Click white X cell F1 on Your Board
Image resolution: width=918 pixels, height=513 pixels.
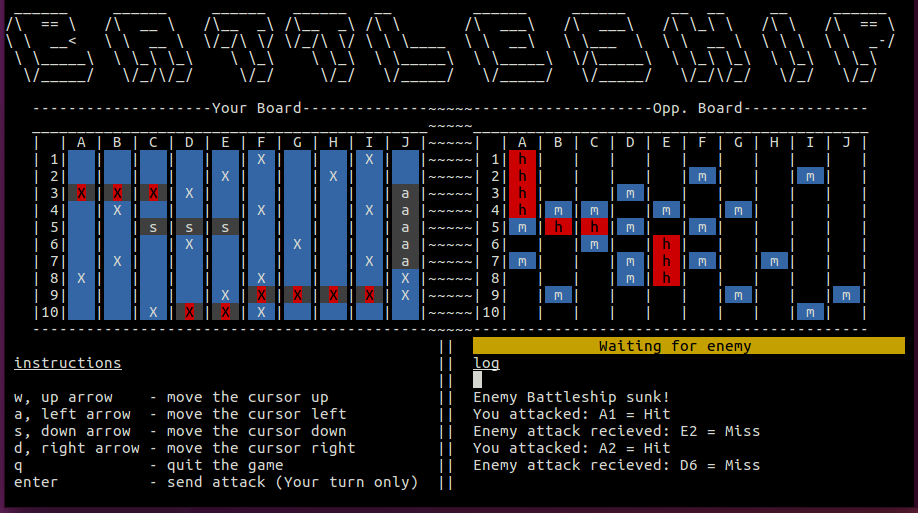(x=261, y=159)
